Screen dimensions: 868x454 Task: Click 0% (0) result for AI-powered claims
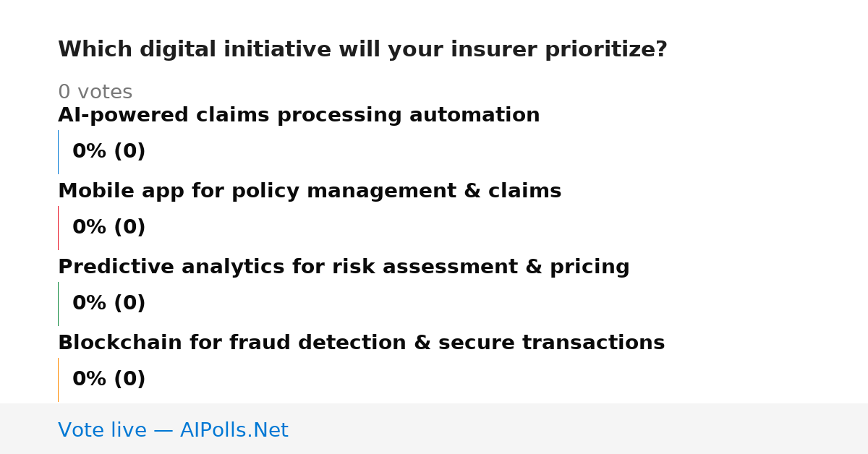point(109,152)
